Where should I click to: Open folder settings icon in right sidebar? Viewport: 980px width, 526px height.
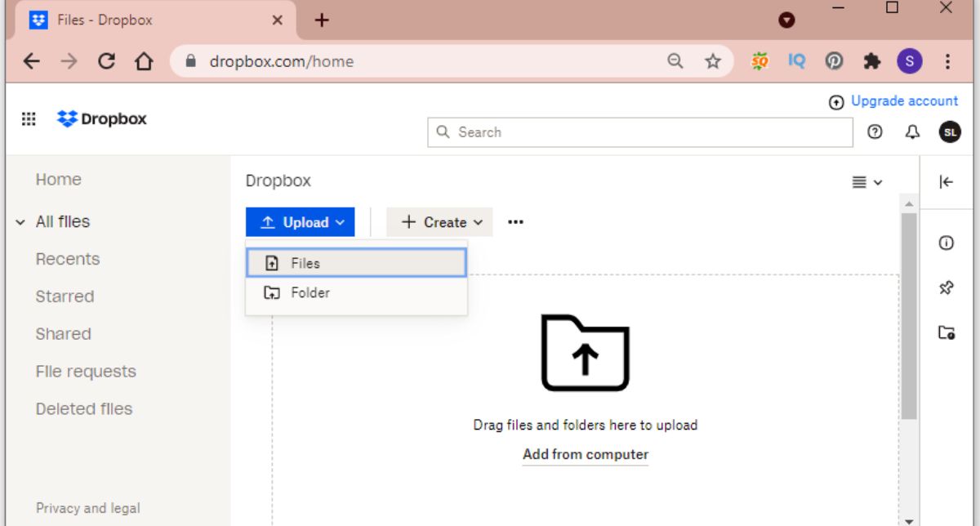pos(946,332)
